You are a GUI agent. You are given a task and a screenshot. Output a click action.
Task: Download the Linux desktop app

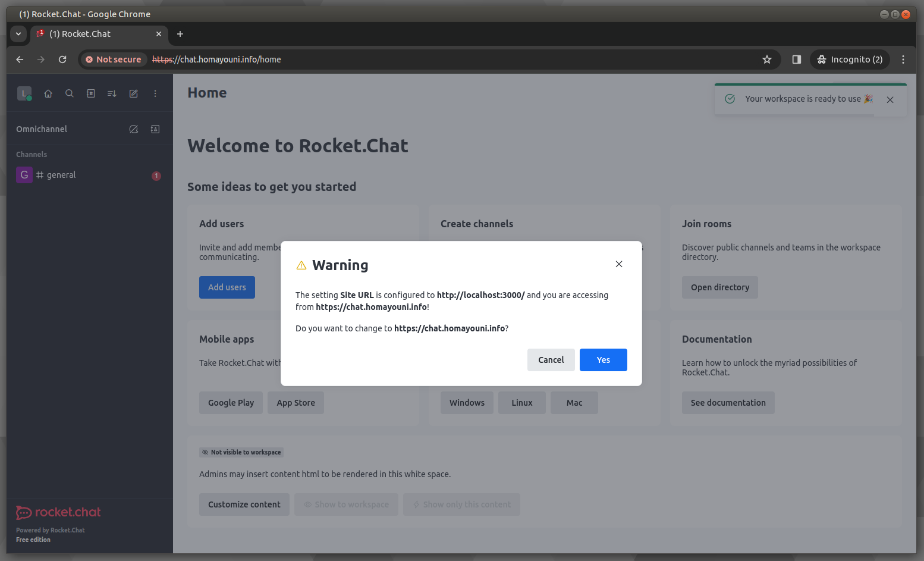click(x=522, y=403)
